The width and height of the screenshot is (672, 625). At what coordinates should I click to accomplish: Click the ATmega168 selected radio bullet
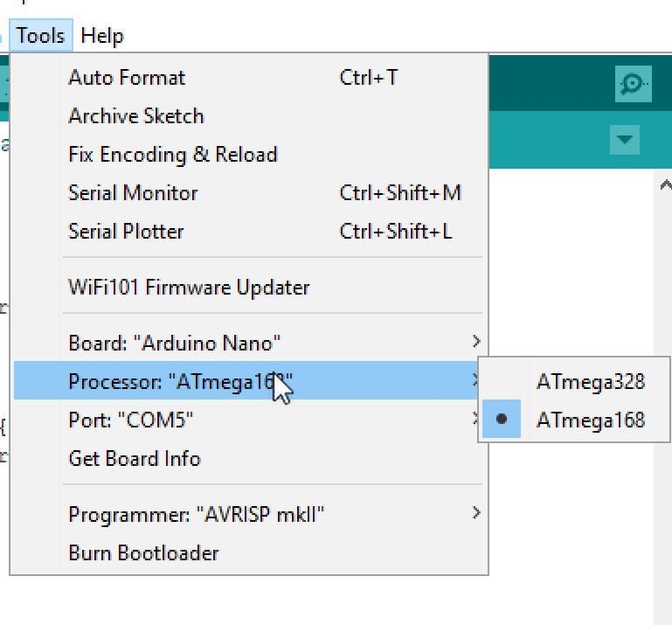pos(502,419)
